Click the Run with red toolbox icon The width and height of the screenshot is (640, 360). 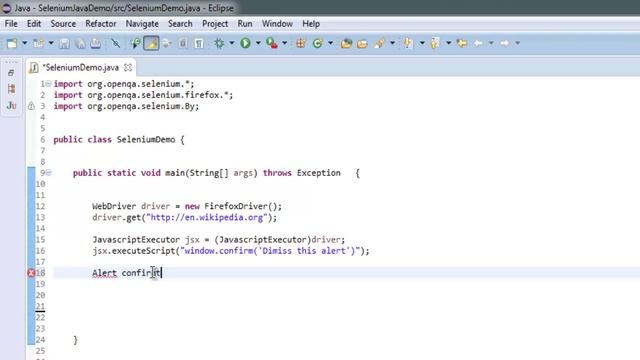click(x=272, y=43)
